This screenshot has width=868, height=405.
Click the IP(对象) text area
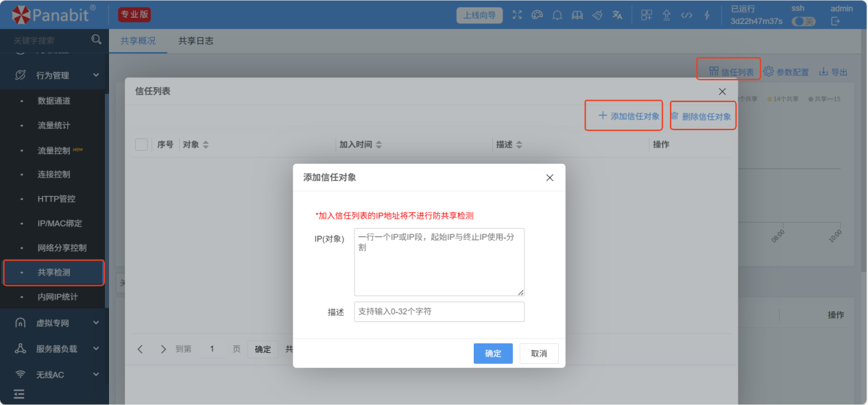tap(439, 262)
